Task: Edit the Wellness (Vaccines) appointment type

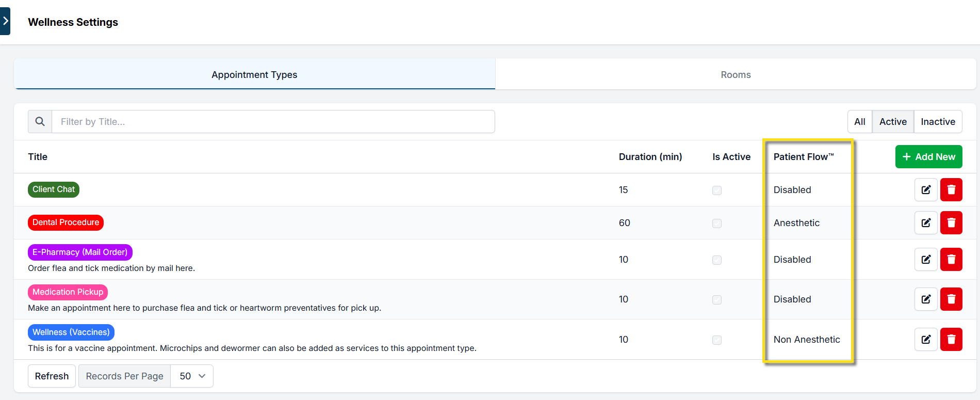Action: [926, 339]
